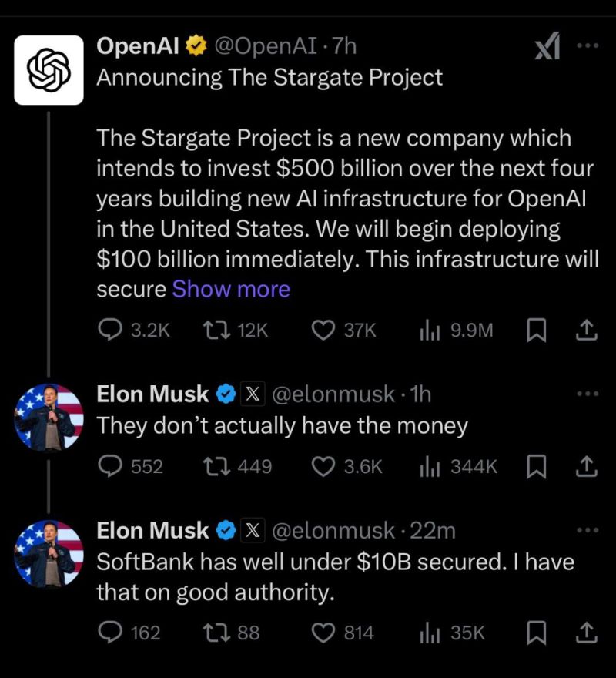
Task: View analytics of the OpenAI post
Action: pos(429,331)
